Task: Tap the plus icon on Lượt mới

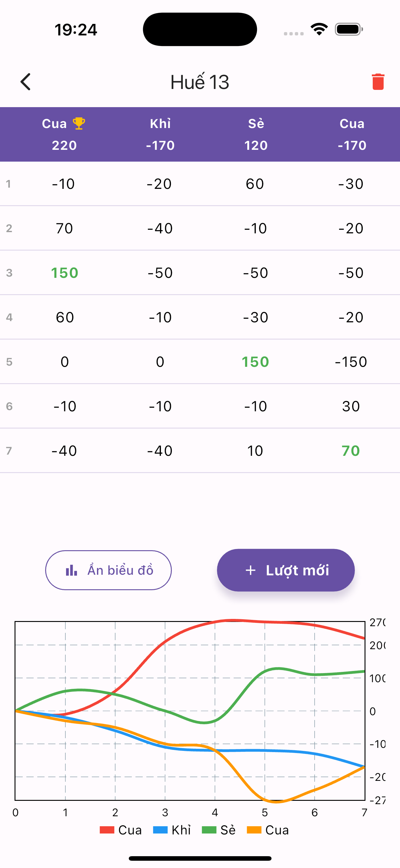Action: point(251,570)
